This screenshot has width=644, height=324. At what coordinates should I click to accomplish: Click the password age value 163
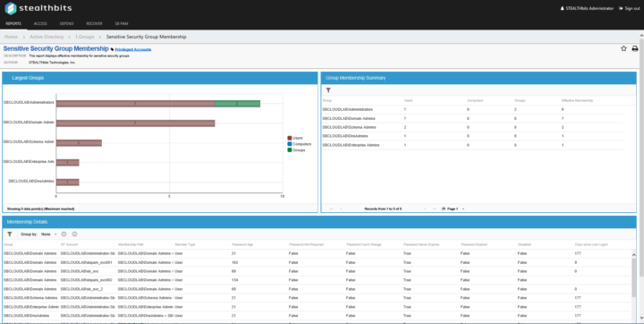coord(235,262)
